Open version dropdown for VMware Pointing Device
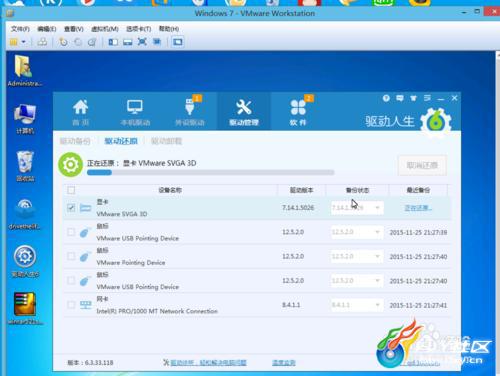The image size is (500, 376). 357,256
